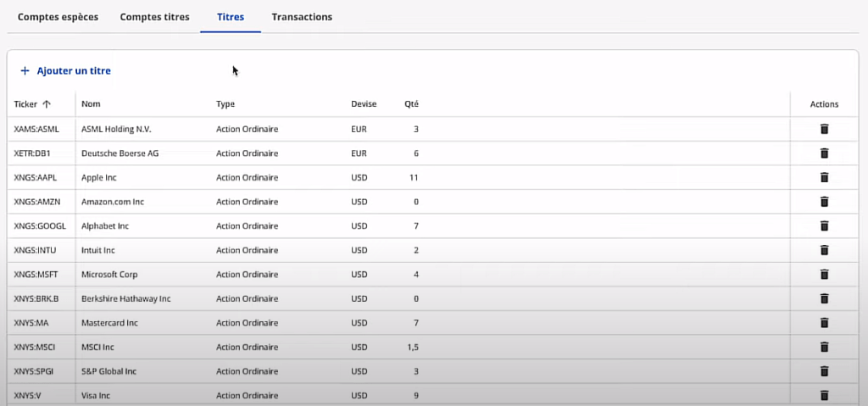Click quantity 6 in Deutsche Boerse row
This screenshot has width=868, height=406.
416,153
